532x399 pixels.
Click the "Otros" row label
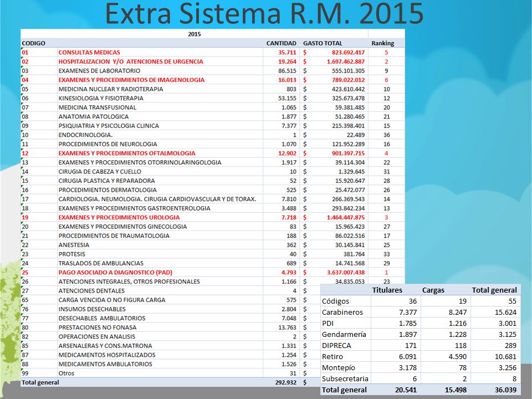(66, 373)
